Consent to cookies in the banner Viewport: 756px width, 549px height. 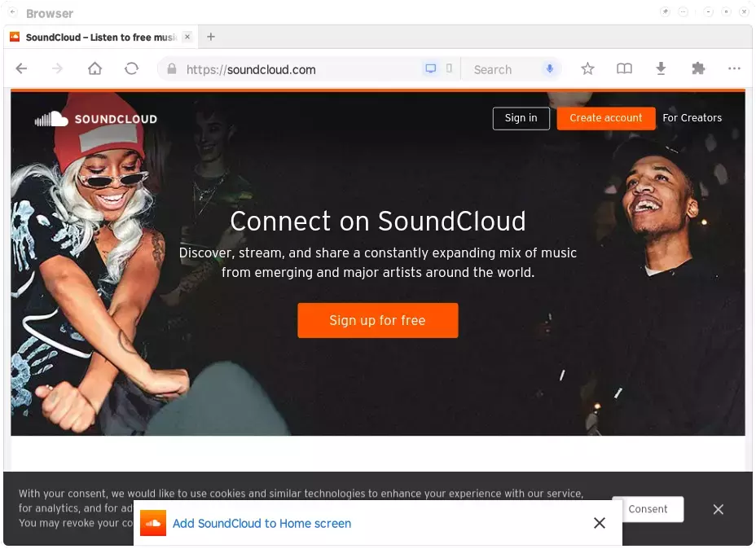[x=648, y=509]
